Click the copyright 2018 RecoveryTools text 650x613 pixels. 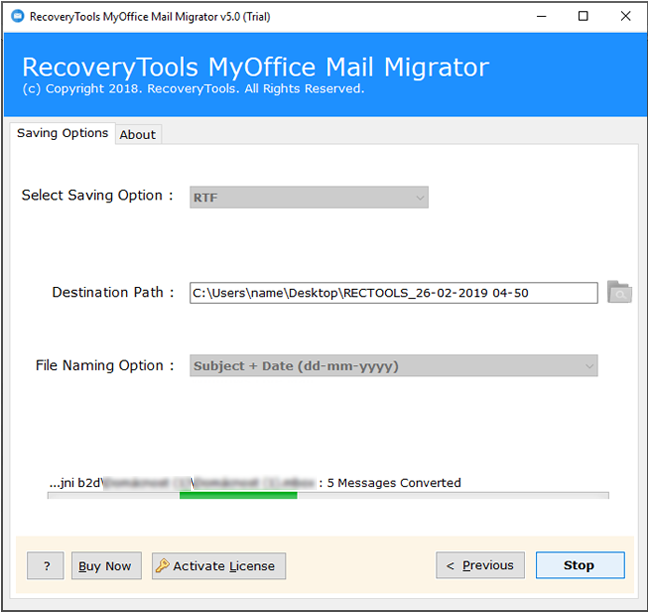[193, 89]
